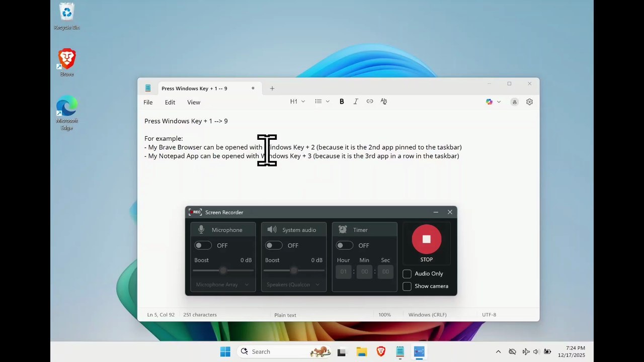Add a new Notepad tab
644x362 pixels.
click(272, 88)
